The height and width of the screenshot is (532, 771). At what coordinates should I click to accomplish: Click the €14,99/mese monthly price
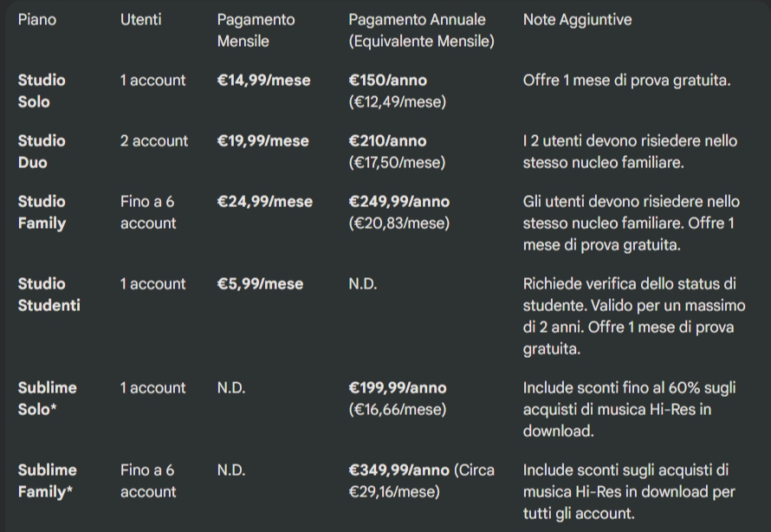262,80
